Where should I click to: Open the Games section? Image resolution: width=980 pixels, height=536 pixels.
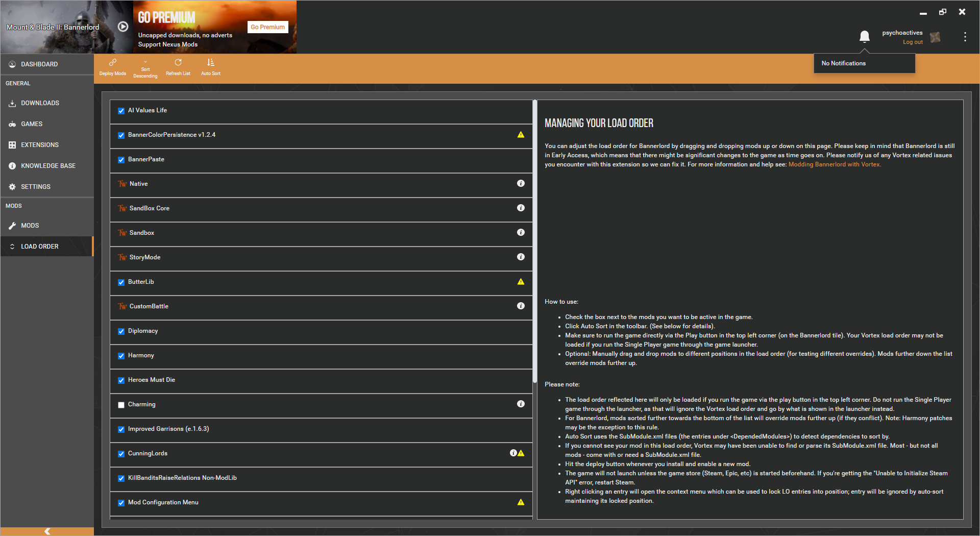47,124
